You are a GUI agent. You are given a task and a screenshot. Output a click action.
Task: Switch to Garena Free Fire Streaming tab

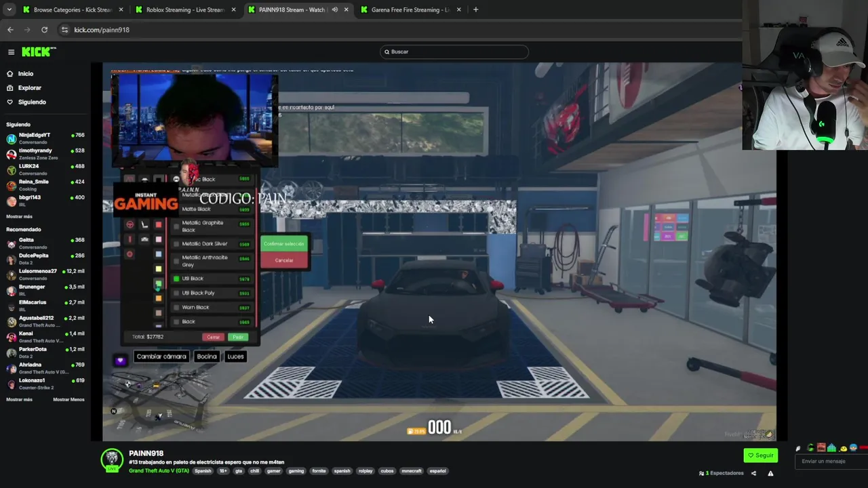click(x=410, y=9)
